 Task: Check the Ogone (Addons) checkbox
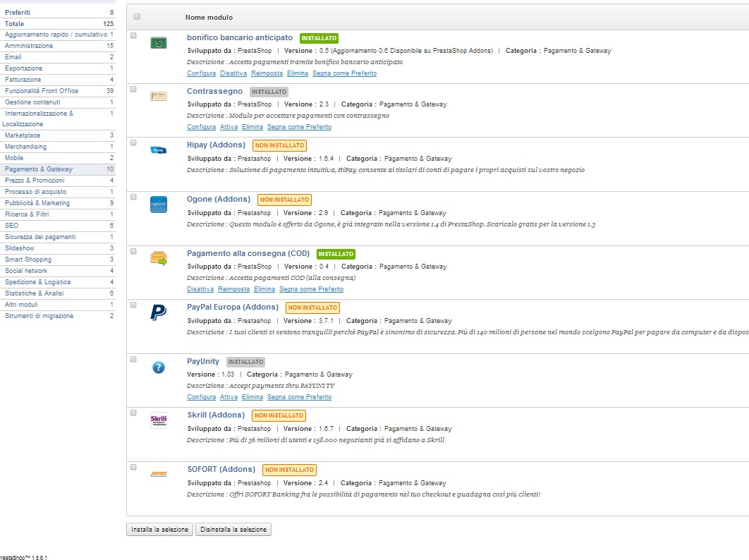[x=133, y=197]
